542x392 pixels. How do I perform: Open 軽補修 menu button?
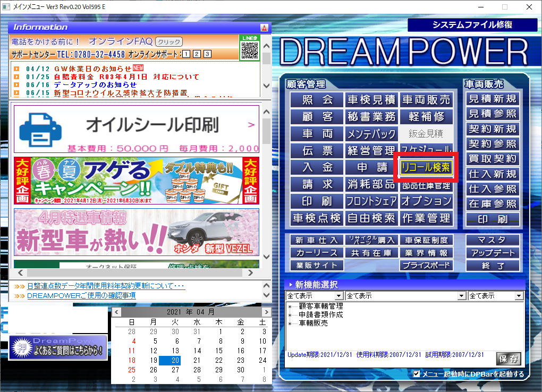coord(426,117)
